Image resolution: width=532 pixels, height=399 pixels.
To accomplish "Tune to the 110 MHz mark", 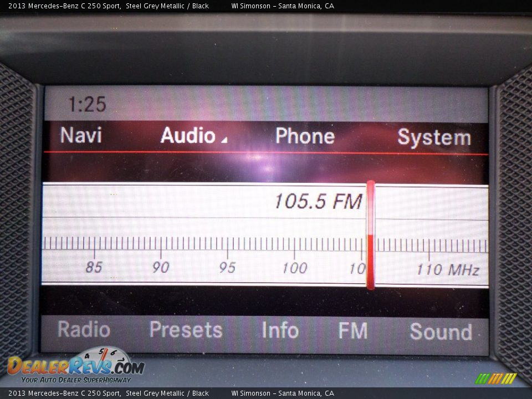I will (x=447, y=270).
